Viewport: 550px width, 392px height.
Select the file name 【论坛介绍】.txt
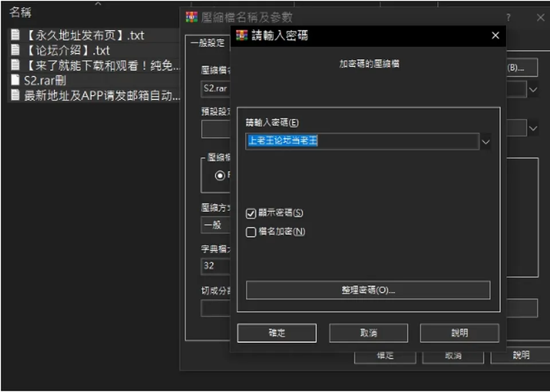click(68, 50)
